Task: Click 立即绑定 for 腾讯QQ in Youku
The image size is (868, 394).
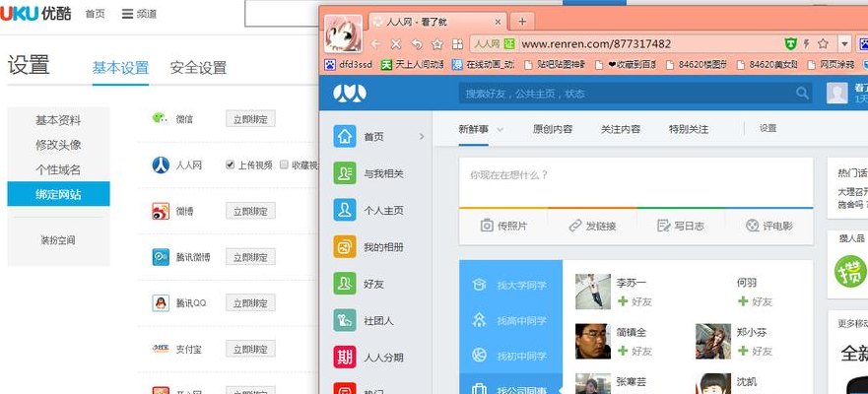Action: 250,302
